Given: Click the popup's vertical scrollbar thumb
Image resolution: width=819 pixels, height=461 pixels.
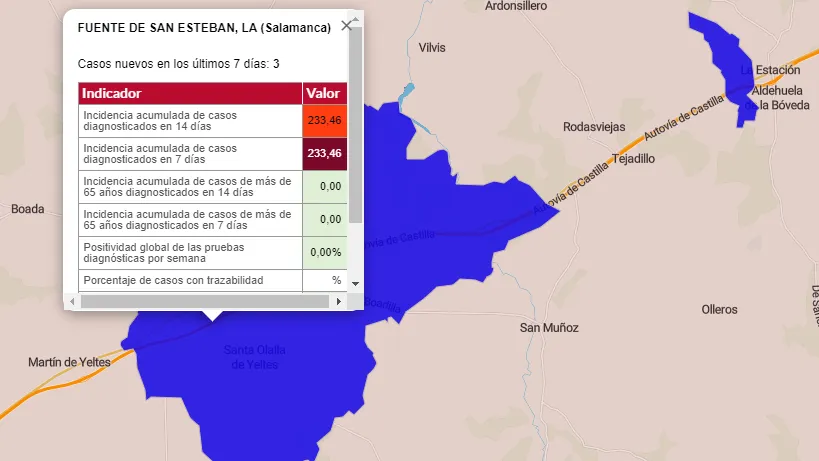Looking at the screenshot, I should point(355,130).
